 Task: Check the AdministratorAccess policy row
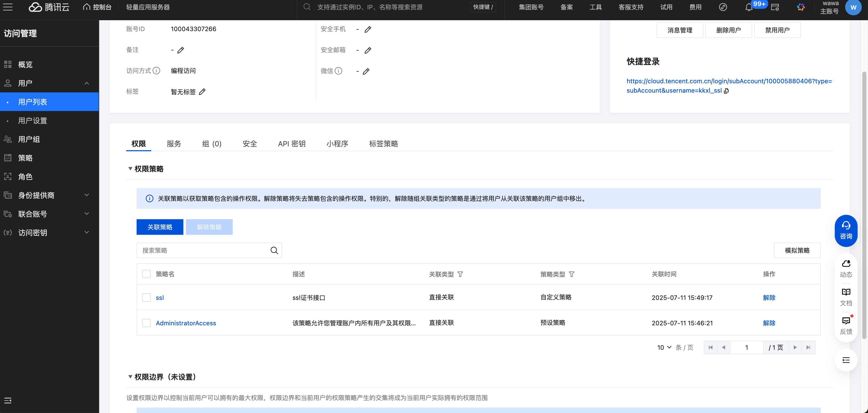pyautogui.click(x=146, y=323)
